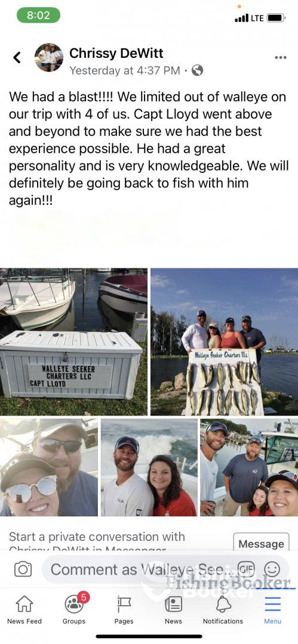Open group photo with fish board
The image size is (298, 644).
225,342
